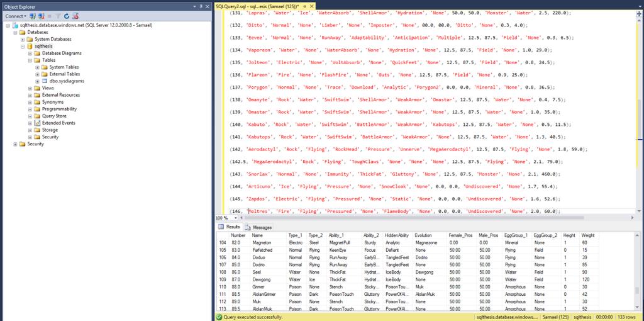Expand the System Databases folder

click(x=23, y=39)
